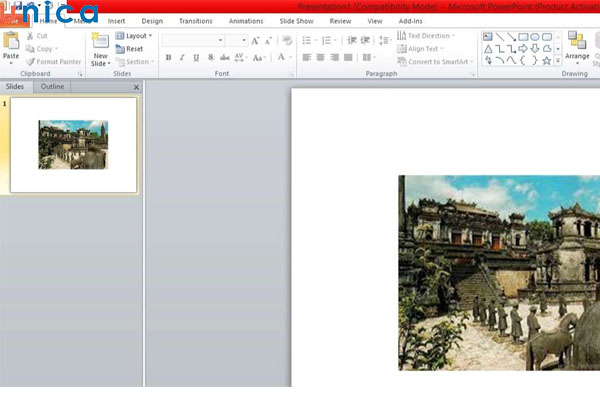Screen dimensions: 600x400
Task: Click the Arrange objects icon
Action: pos(577,41)
